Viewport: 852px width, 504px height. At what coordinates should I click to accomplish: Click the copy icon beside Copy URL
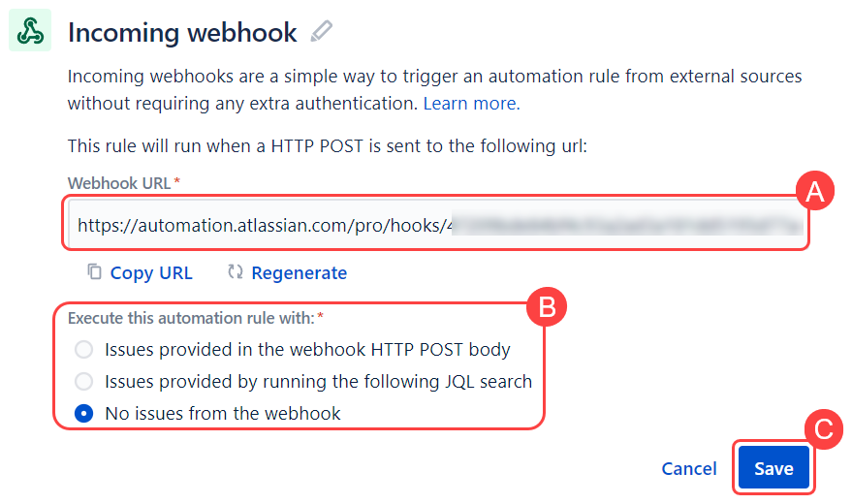[x=94, y=272]
